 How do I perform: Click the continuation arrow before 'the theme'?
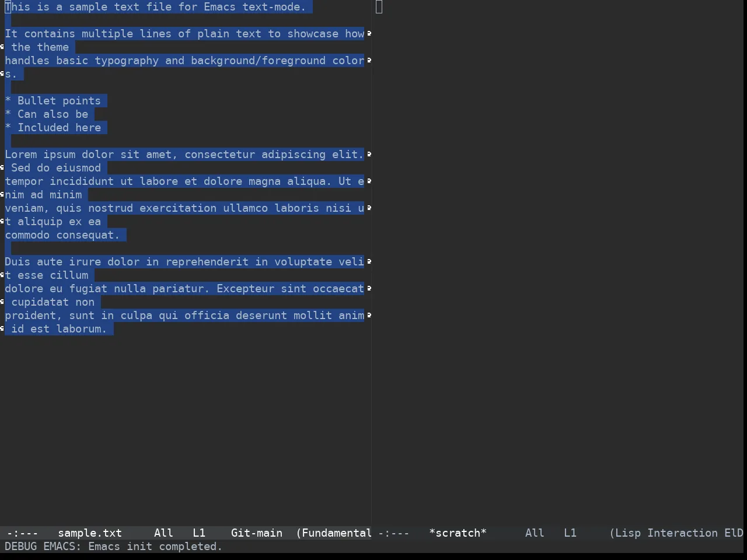(x=2, y=47)
